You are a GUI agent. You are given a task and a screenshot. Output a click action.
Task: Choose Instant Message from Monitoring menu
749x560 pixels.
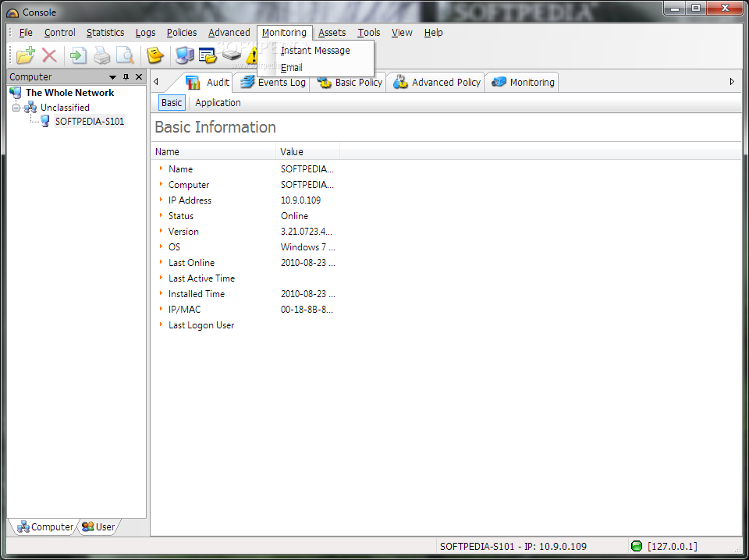315,50
